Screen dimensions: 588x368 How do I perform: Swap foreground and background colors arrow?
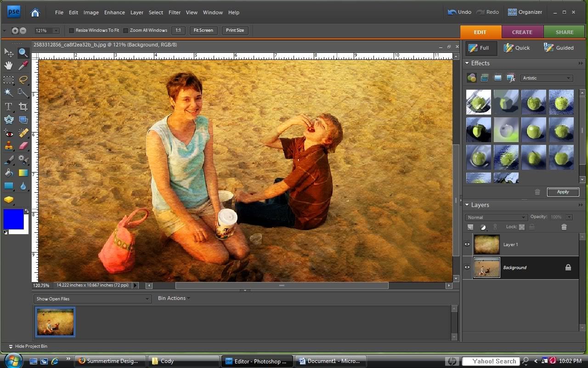pos(27,211)
